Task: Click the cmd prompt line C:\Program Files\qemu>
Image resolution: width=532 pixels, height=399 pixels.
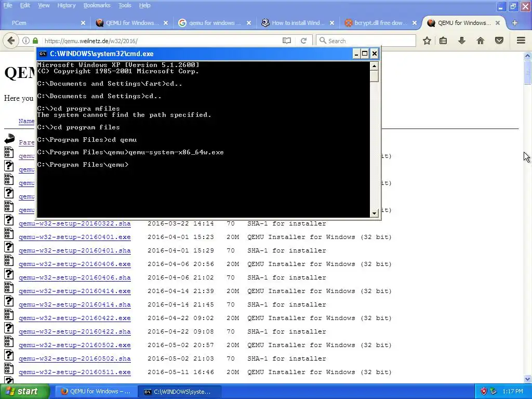Action: tap(83, 165)
